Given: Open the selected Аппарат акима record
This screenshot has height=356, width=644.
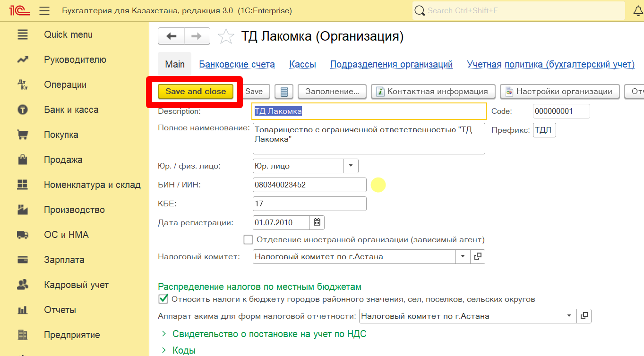Looking at the screenshot, I should pyautogui.click(x=584, y=316).
